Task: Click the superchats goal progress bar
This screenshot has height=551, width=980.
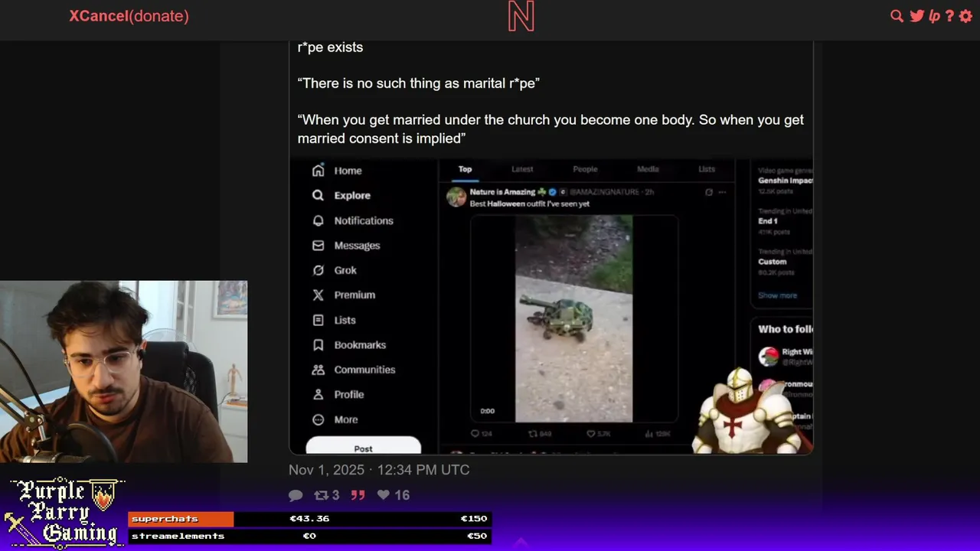Action: (x=309, y=519)
